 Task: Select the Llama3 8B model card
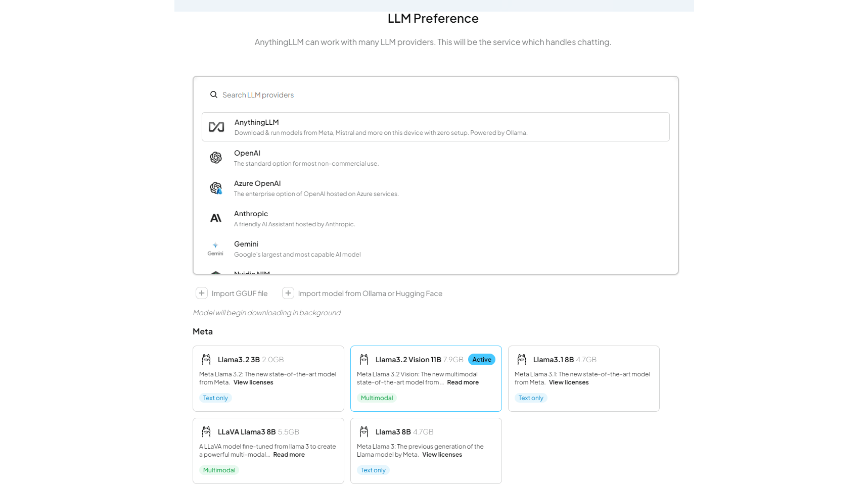click(426, 440)
